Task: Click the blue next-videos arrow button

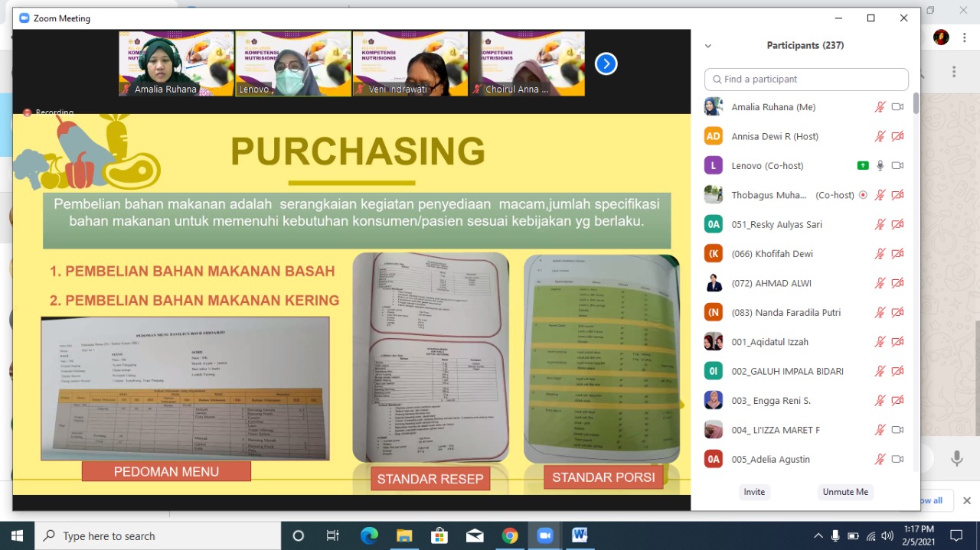Action: click(x=606, y=64)
